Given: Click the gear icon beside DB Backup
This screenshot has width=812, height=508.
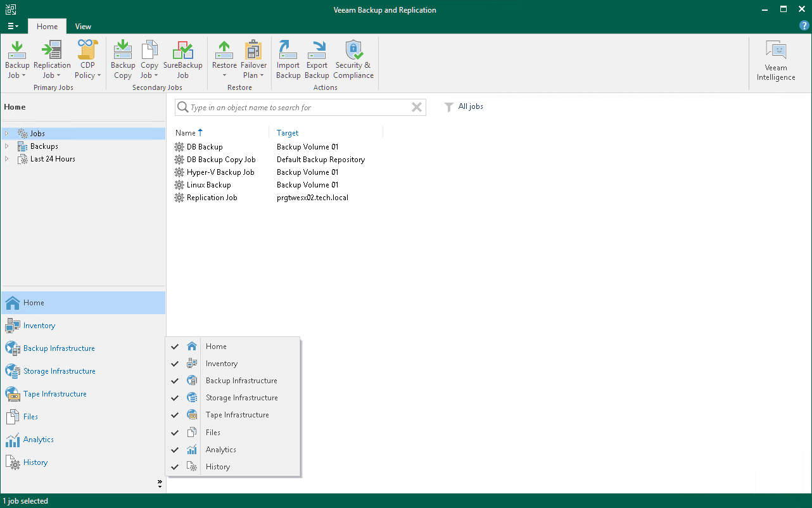Looking at the screenshot, I should [179, 147].
